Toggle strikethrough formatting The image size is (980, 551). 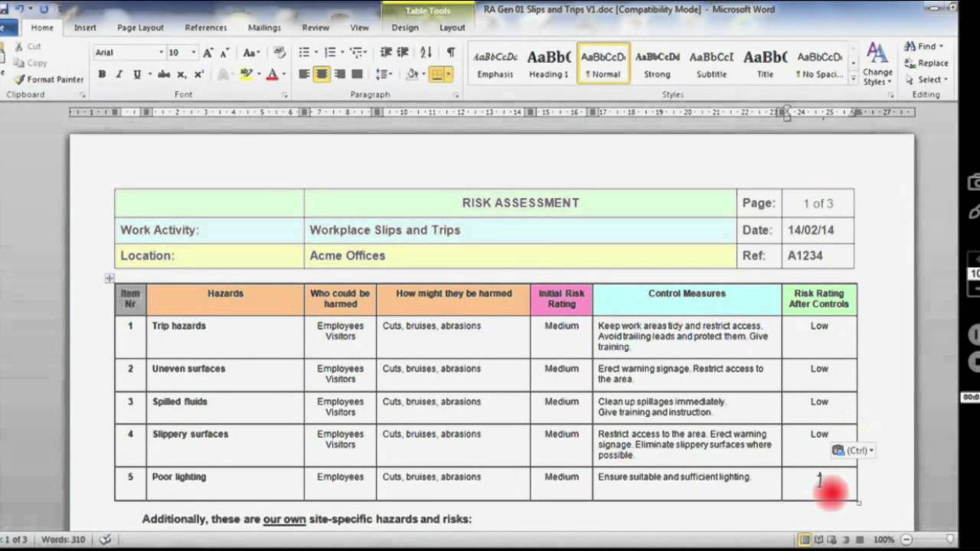[x=164, y=74]
